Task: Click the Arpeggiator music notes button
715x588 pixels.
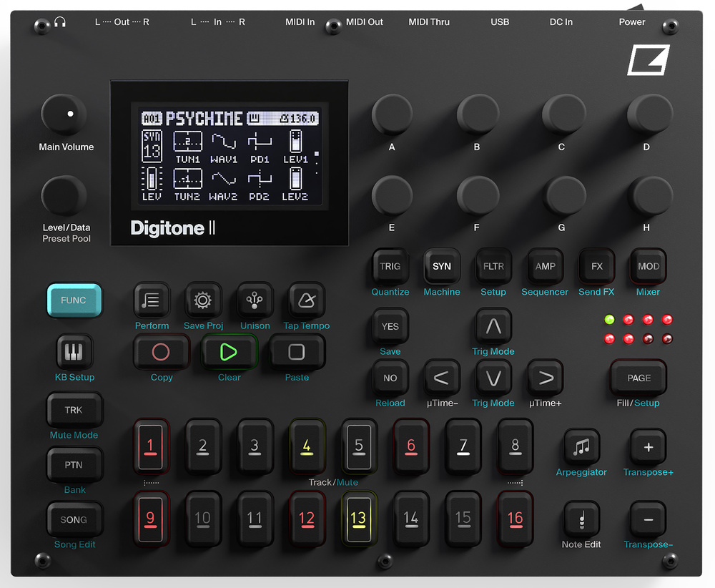Action: pyautogui.click(x=581, y=447)
